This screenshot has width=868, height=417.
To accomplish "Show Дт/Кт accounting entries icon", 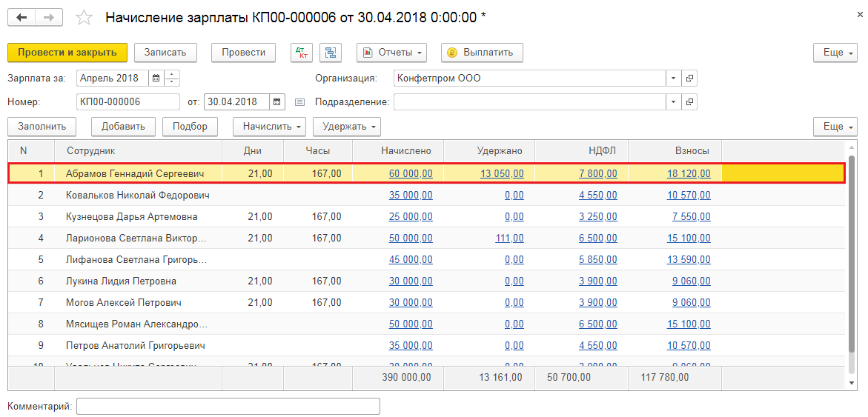I will [x=302, y=53].
